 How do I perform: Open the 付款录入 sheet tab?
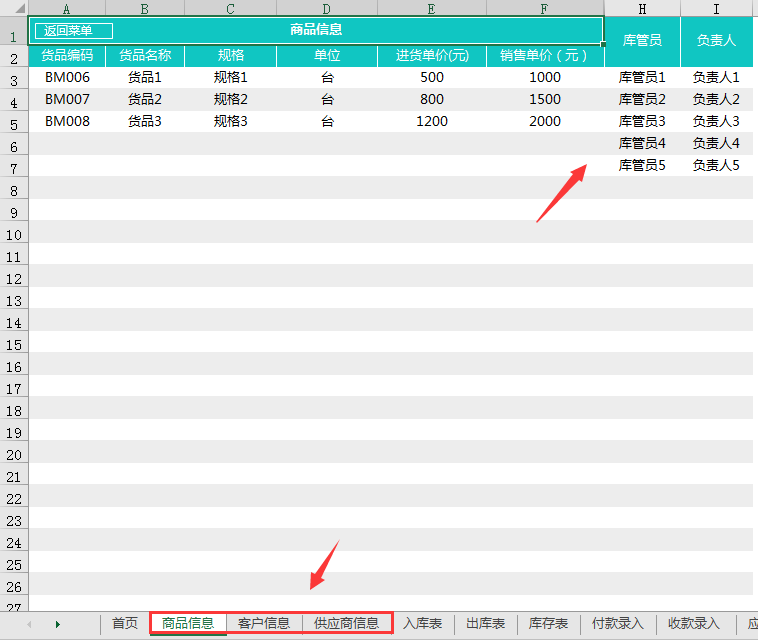coord(618,623)
